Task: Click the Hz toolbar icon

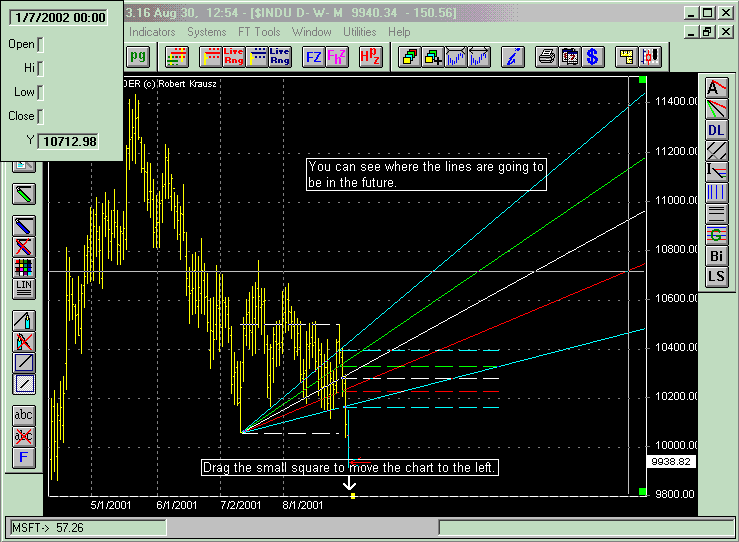Action: [368, 56]
